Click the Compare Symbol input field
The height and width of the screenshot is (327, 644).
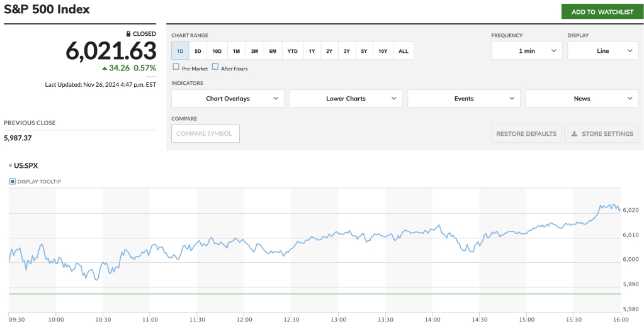click(205, 134)
